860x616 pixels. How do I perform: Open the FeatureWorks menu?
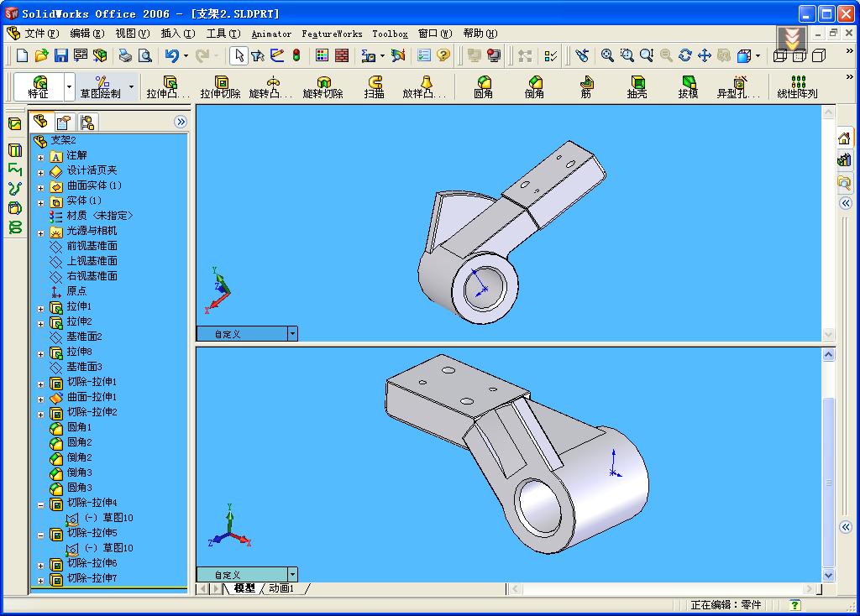332,34
